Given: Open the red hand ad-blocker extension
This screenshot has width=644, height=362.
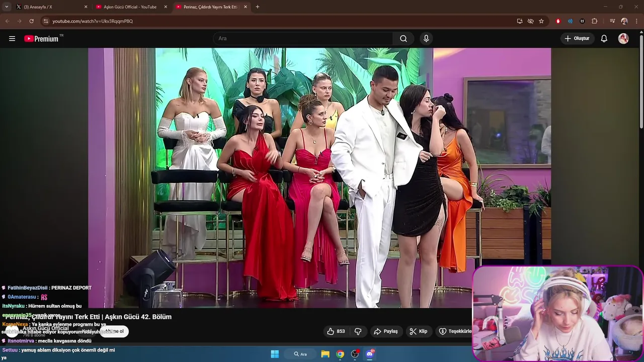Looking at the screenshot, I should tap(558, 21).
